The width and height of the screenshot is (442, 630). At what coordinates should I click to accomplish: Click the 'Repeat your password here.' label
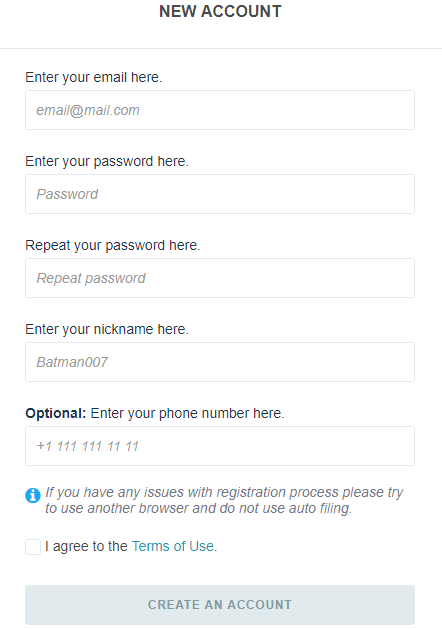pos(113,245)
